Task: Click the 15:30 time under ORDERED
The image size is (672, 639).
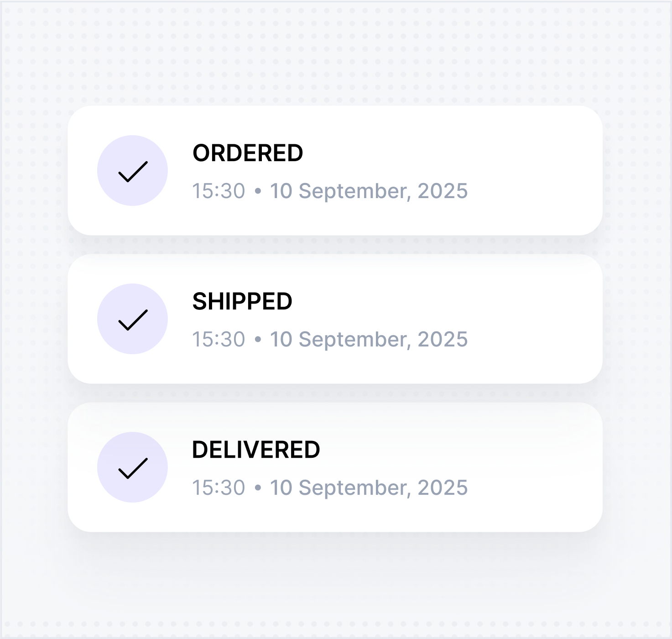Action: coord(219,191)
